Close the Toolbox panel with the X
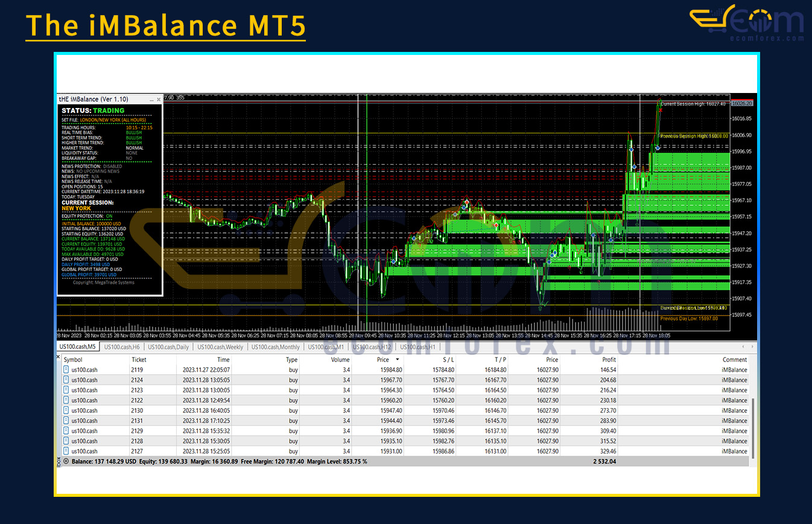This screenshot has height=524, width=812. tap(59, 357)
